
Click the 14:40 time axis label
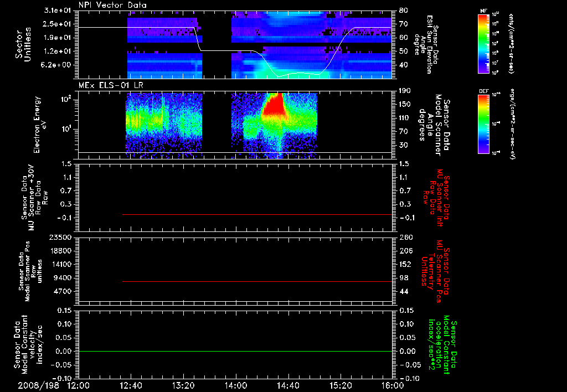(288, 385)
